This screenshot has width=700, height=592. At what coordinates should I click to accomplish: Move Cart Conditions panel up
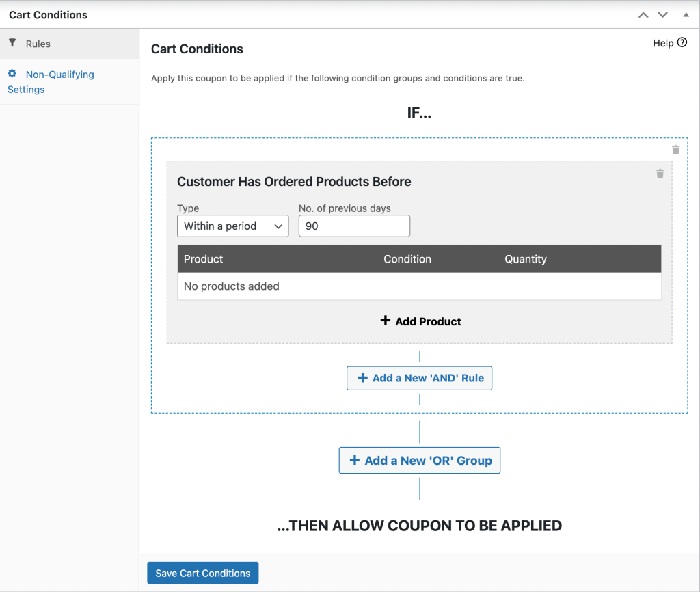[643, 15]
